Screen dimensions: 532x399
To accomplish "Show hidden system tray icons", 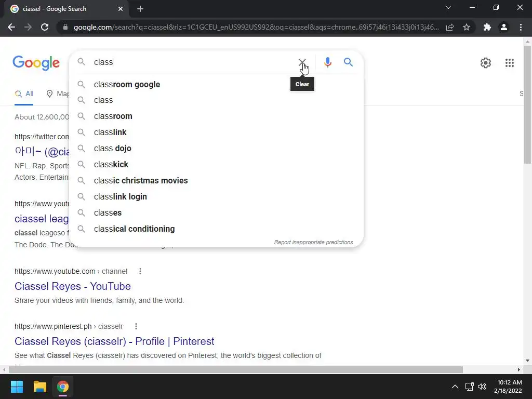I will click(455, 387).
